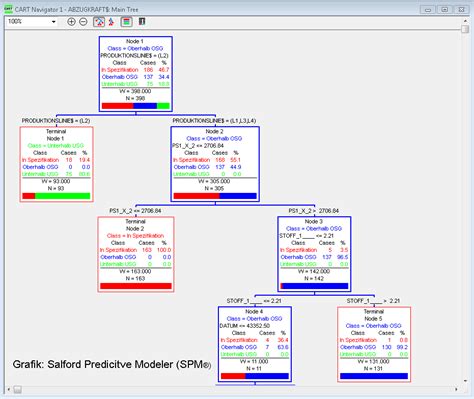Select root Node 1 box

click(136, 74)
